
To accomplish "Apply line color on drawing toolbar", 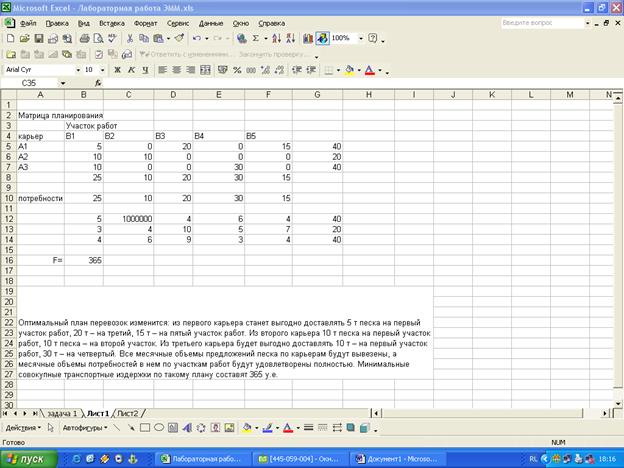I will [267, 428].
